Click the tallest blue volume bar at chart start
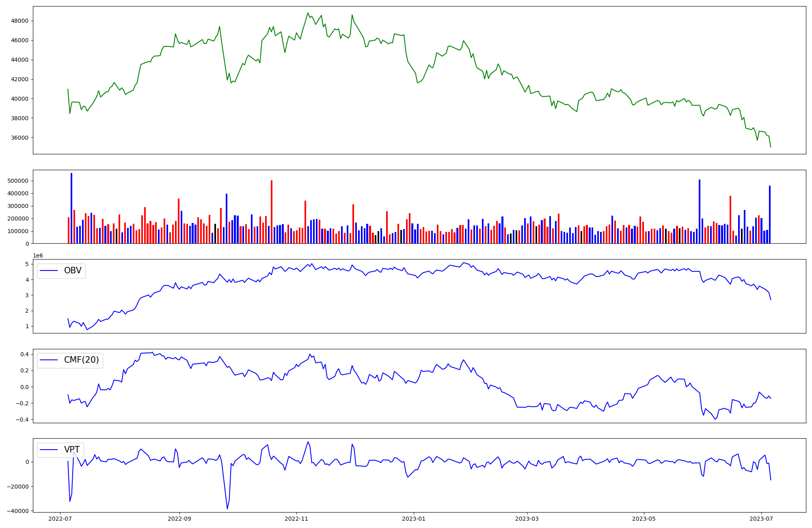The width and height of the screenshot is (812, 528). 71,208
